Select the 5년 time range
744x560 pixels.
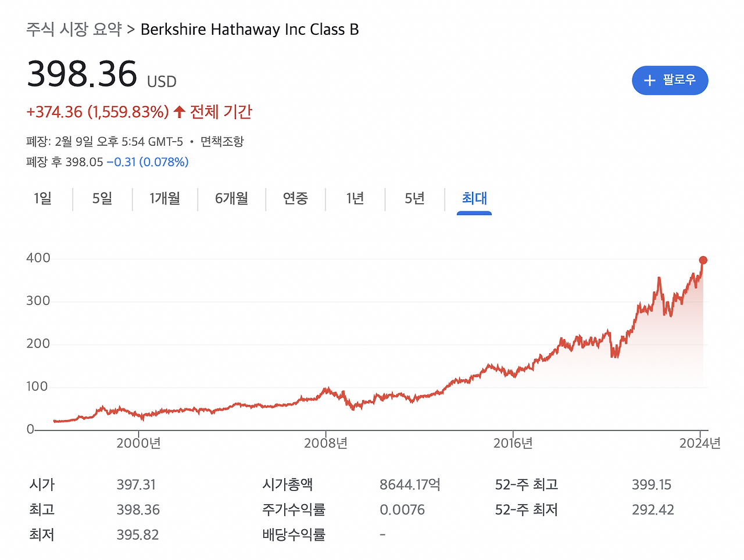414,199
